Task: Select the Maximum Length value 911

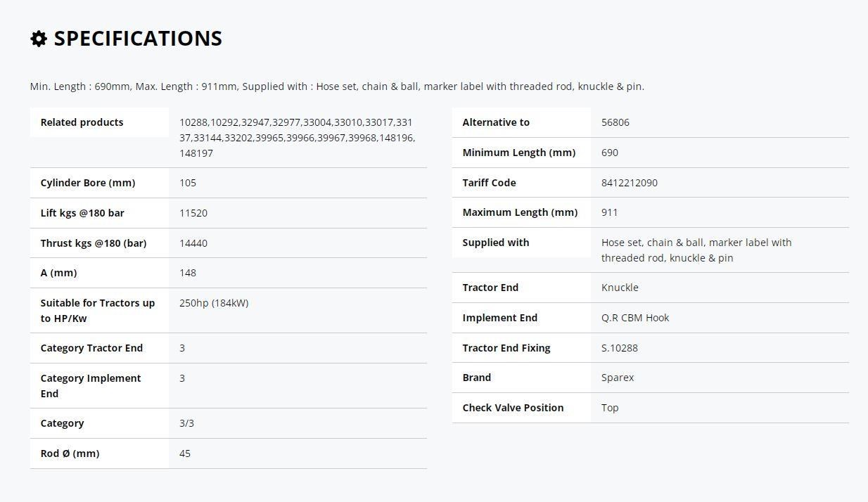Action: point(610,212)
